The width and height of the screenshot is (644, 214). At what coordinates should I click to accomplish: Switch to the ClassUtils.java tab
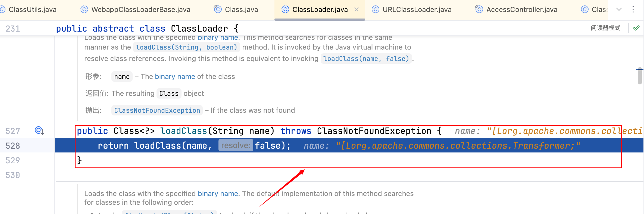click(32, 10)
